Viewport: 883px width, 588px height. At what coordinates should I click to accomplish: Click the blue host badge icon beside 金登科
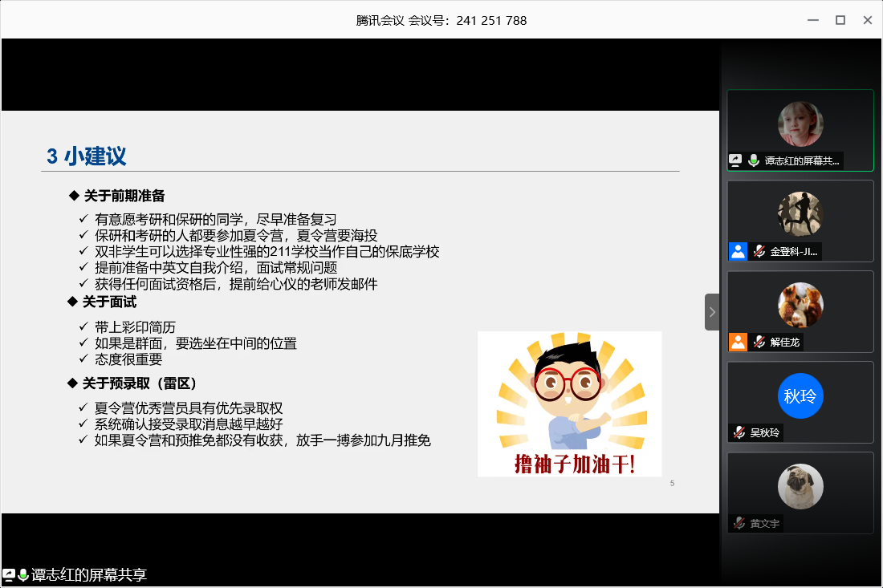[738, 251]
